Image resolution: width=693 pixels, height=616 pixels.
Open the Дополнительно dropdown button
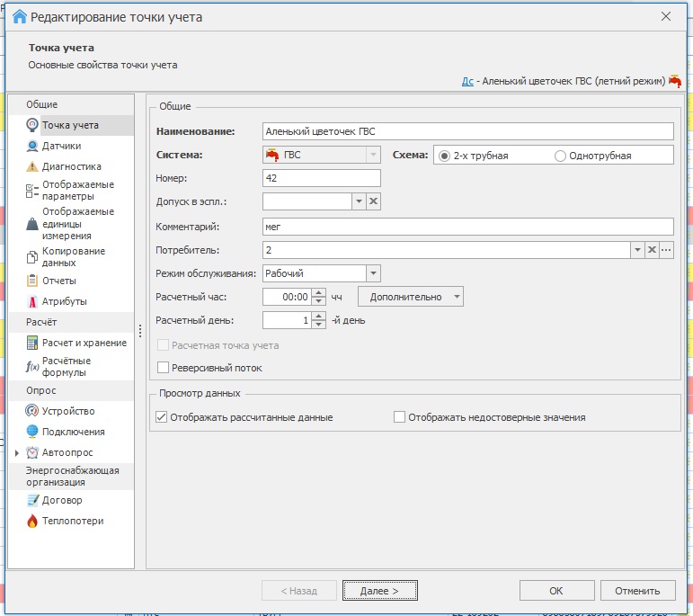click(410, 297)
